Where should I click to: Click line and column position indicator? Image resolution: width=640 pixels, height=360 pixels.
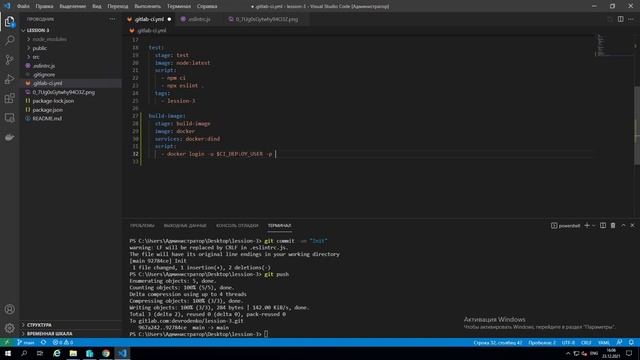pos(498,342)
